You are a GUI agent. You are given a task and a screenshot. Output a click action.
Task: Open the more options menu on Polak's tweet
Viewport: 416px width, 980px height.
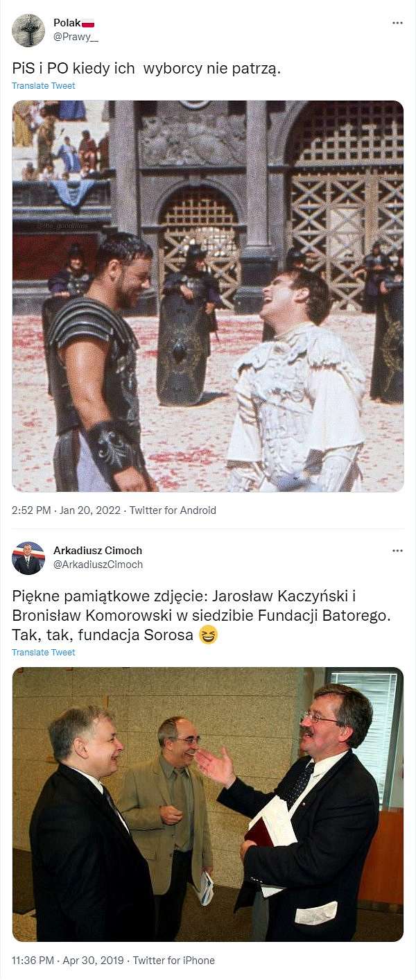pos(397,23)
